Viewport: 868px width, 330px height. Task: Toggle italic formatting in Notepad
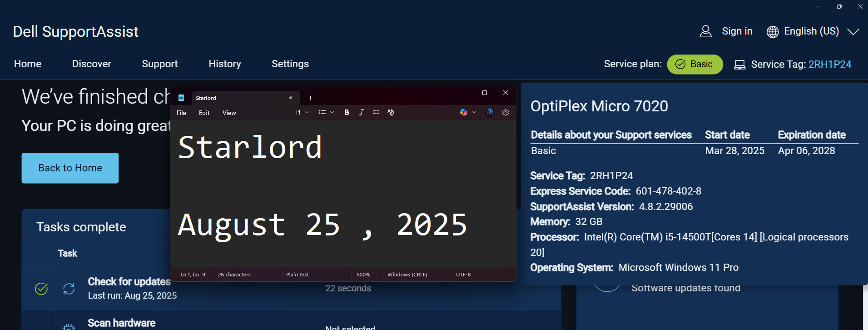[x=361, y=112]
